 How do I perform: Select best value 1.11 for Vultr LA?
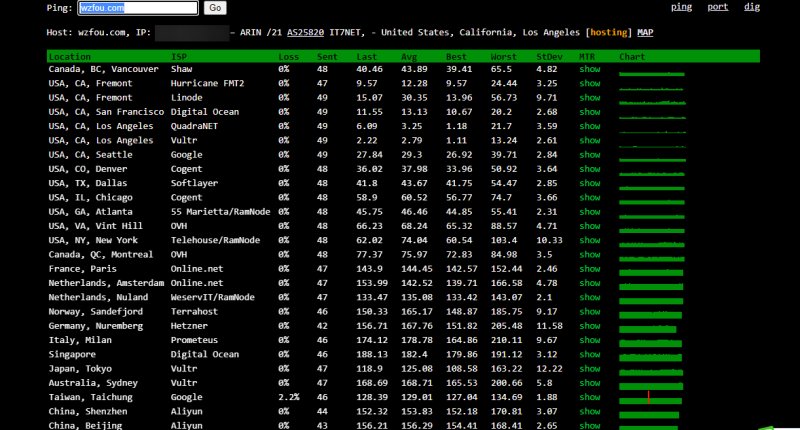456,140
